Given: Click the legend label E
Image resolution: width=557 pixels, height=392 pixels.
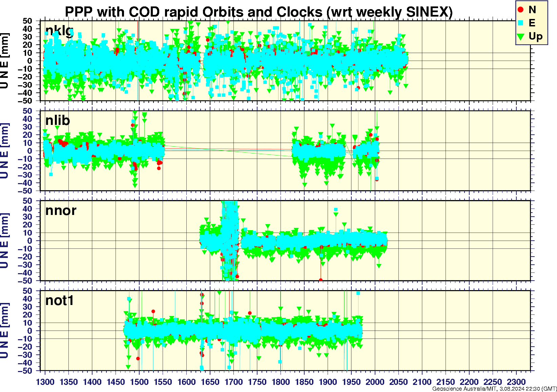Looking at the screenshot, I should pyautogui.click(x=532, y=23).
